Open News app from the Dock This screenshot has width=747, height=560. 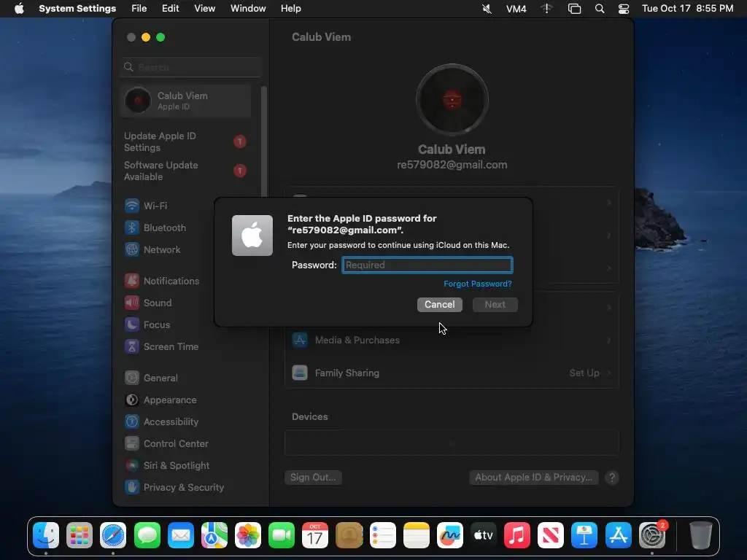(x=550, y=535)
